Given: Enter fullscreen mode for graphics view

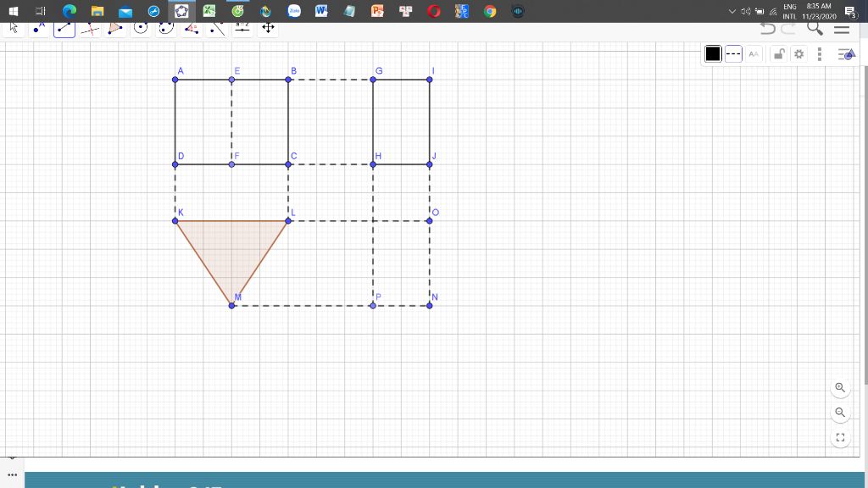Looking at the screenshot, I should pos(840,438).
